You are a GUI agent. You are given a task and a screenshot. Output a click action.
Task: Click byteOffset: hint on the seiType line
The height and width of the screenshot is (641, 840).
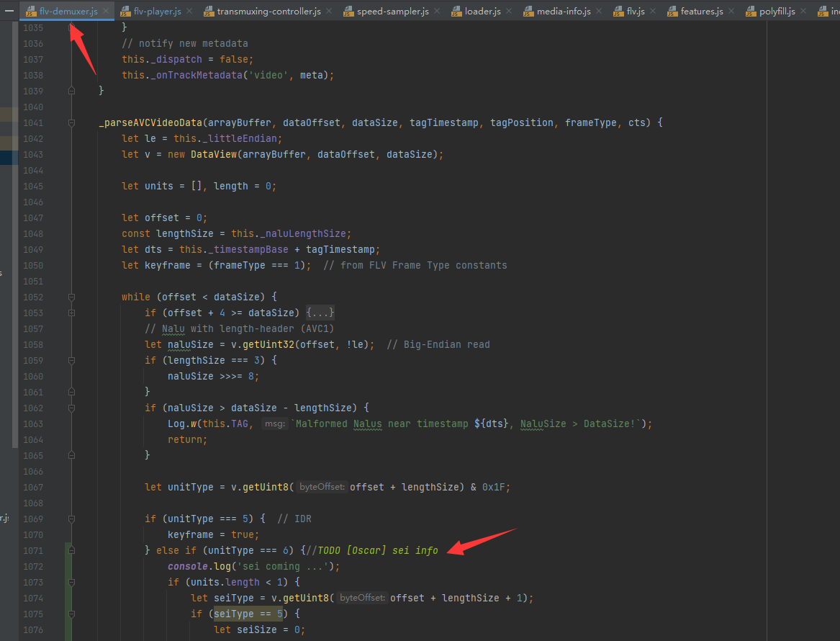point(362,598)
